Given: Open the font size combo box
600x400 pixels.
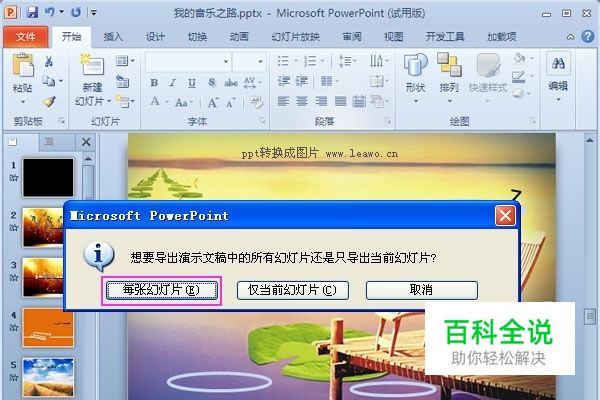Looking at the screenshot, I should 248,61.
